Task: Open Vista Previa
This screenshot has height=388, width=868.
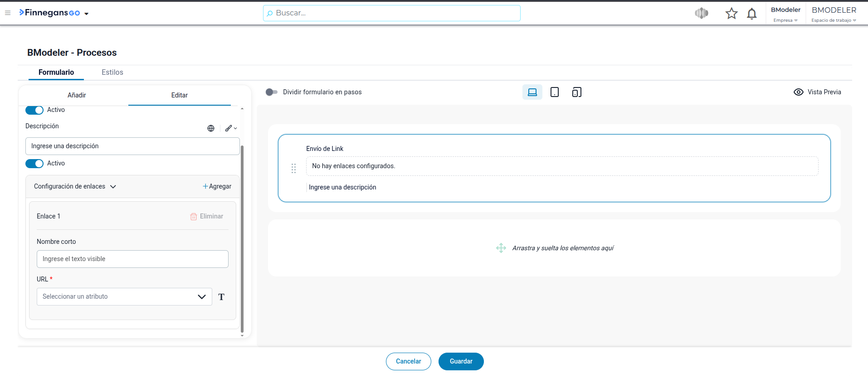Action: [817, 92]
